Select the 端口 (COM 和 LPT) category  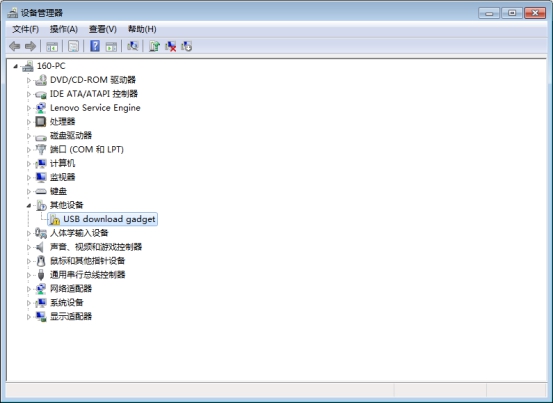87,149
